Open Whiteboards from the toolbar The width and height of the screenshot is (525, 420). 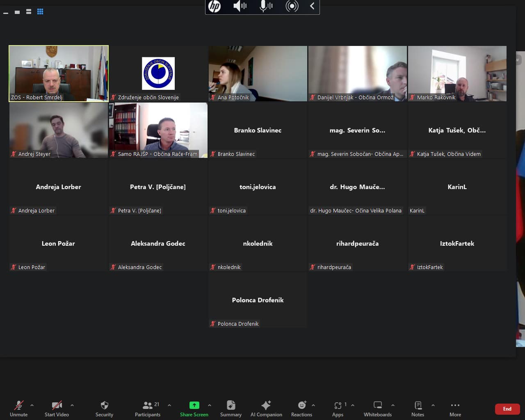[x=377, y=406]
